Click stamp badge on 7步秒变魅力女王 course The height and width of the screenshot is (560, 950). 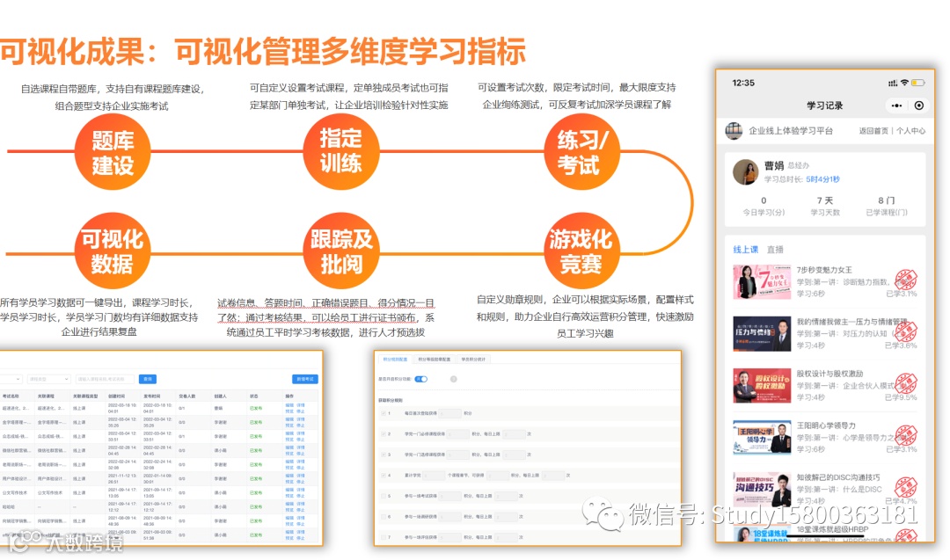(x=906, y=280)
